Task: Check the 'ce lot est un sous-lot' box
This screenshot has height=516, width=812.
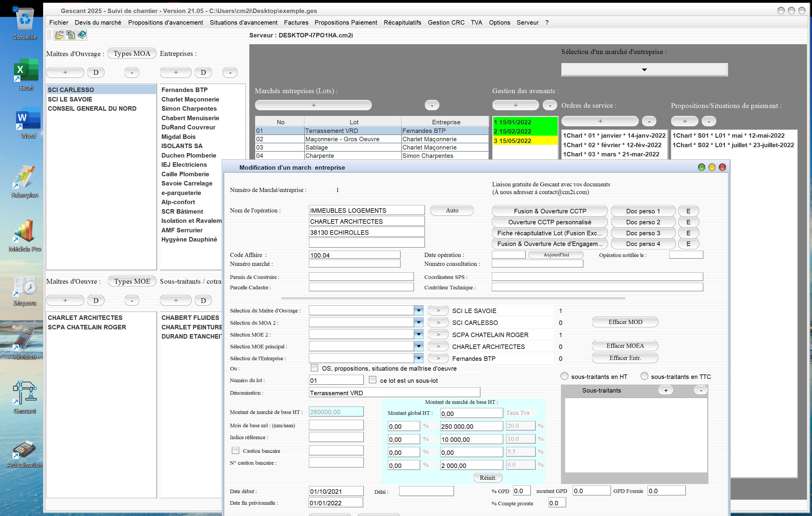Action: tap(373, 380)
